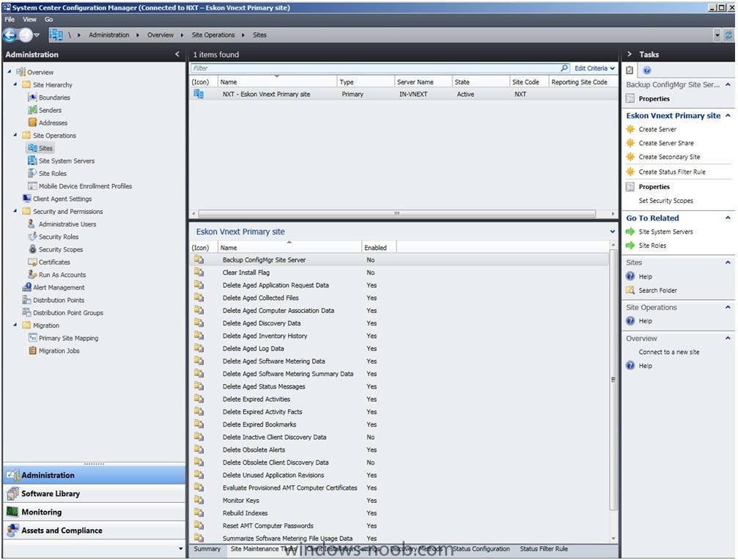The width and height of the screenshot is (738, 560).
Task: Collapse the Migration tree node
Action: (x=15, y=325)
